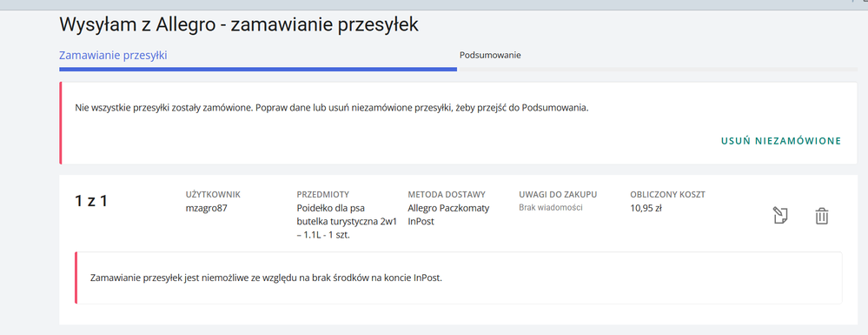868x335 pixels.
Task: Click the Nie wszystkie przesyłki warning text
Action: click(x=332, y=108)
